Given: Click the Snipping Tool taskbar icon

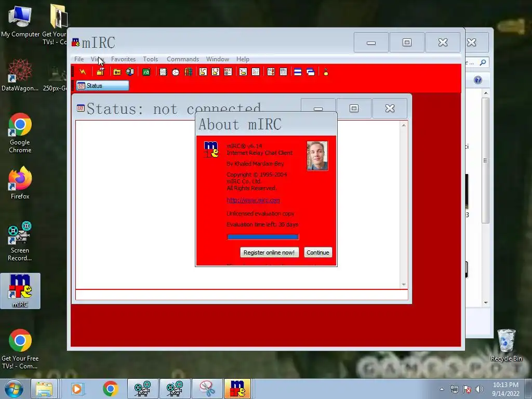Looking at the screenshot, I should click(x=207, y=389).
